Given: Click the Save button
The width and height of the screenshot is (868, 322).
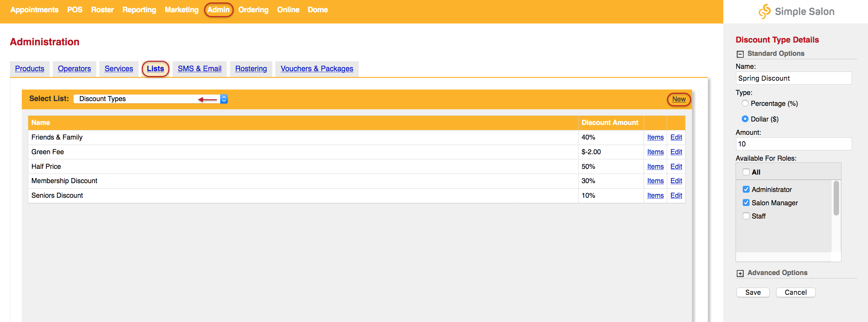Looking at the screenshot, I should [753, 292].
